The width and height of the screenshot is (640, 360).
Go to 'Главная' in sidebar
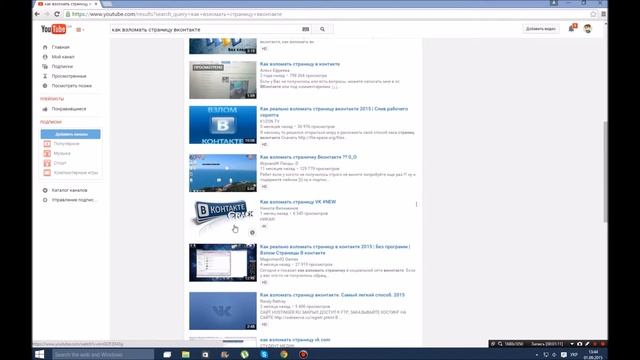click(x=60, y=47)
